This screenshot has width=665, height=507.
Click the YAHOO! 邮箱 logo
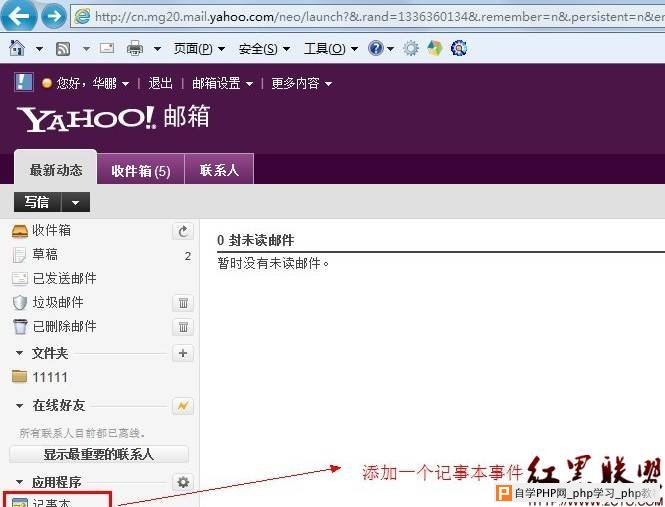click(113, 118)
